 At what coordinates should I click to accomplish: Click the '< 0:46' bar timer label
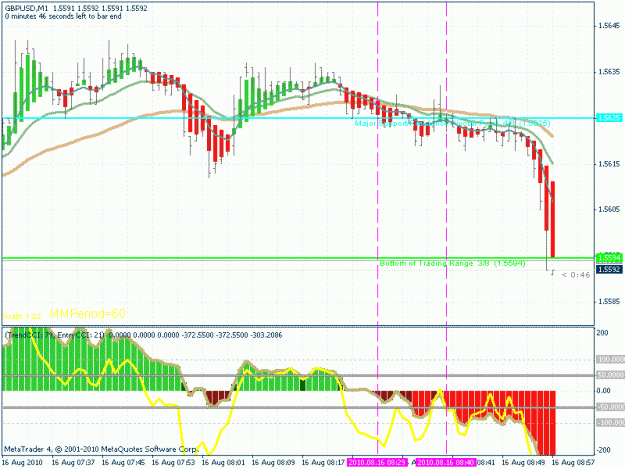(576, 275)
